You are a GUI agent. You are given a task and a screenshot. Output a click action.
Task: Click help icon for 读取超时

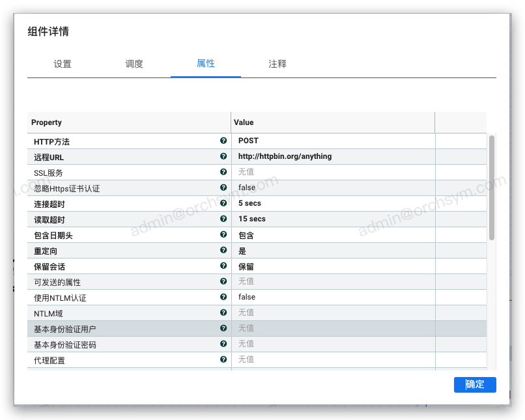pyautogui.click(x=223, y=219)
